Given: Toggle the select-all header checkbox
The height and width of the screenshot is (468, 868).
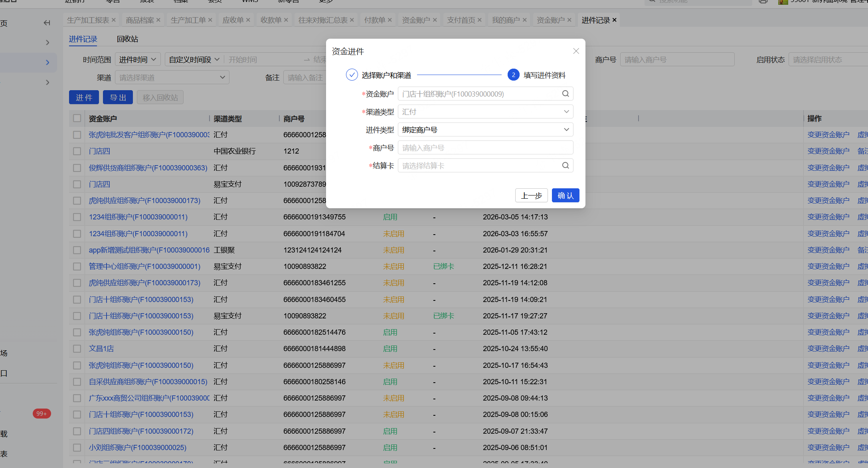Looking at the screenshot, I should pos(77,118).
